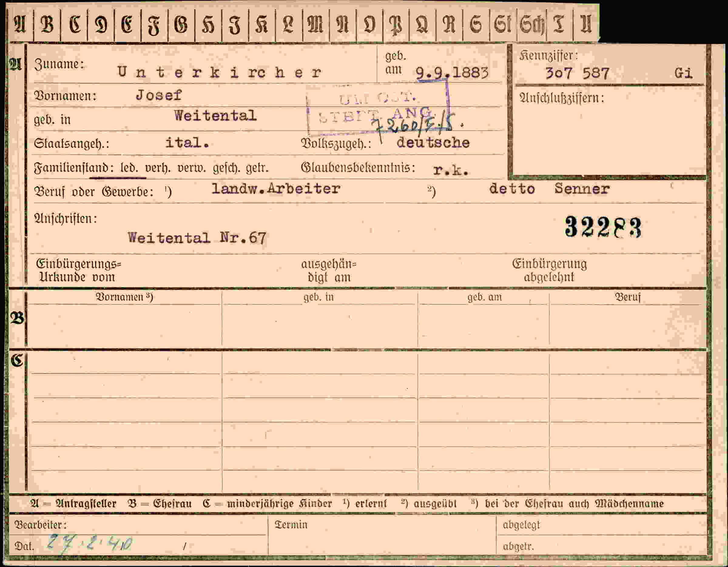Select the "R" alphabet tab at top
728x567 pixels.
click(449, 24)
